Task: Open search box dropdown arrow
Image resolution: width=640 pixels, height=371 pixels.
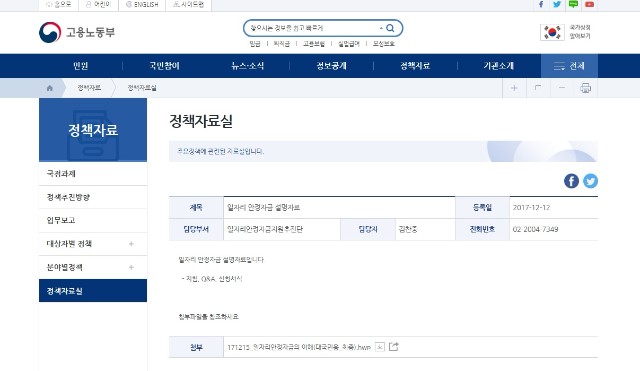Action: click(x=381, y=28)
